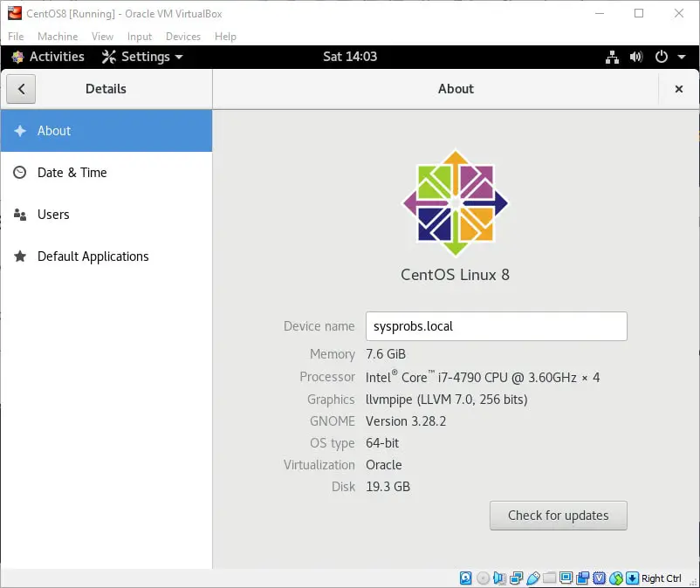The image size is (700, 588).
Task: Click the Right Ctrl host key label
Action: point(662,578)
